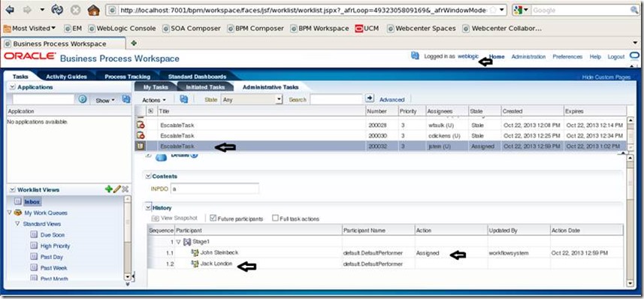Bookmark page with the star icon in address bar

point(493,10)
